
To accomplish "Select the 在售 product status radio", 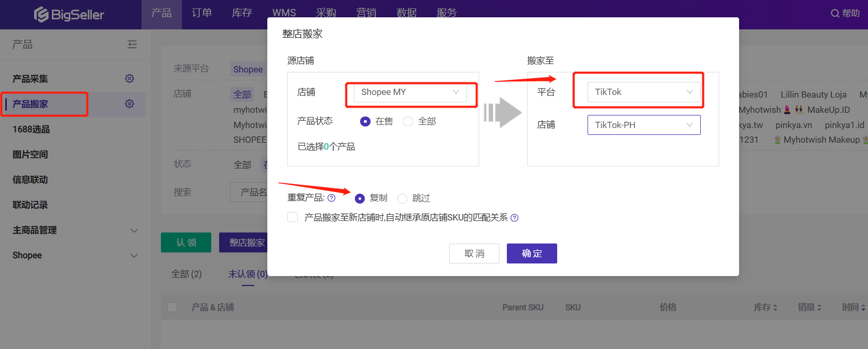I will (365, 122).
